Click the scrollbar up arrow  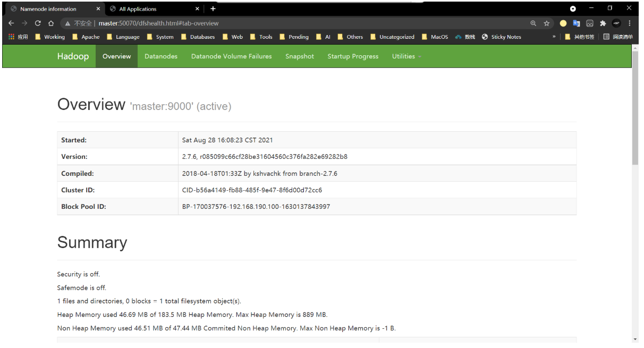(635, 48)
